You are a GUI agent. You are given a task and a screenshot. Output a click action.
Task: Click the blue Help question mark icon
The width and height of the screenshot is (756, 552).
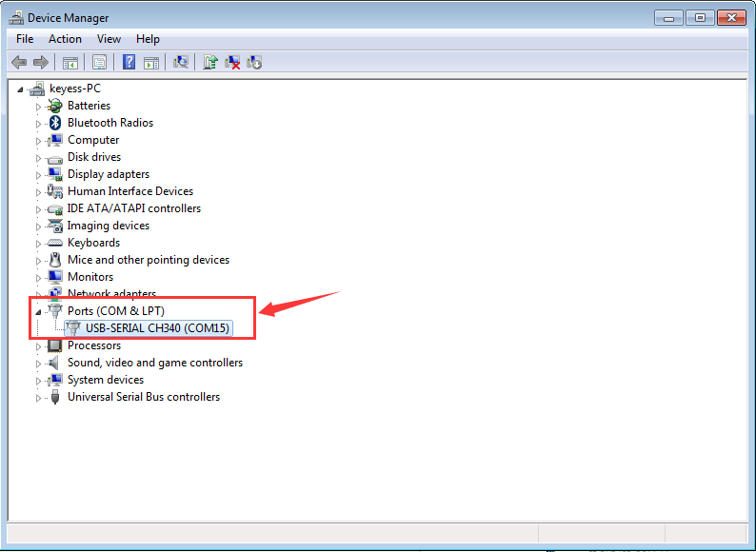coord(129,62)
